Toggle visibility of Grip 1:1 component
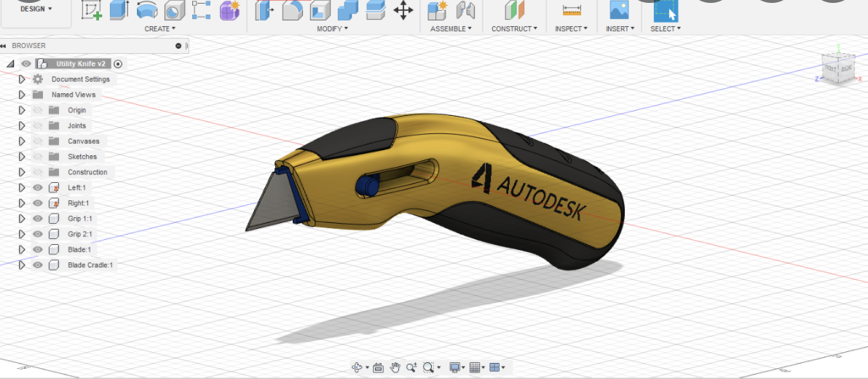The width and height of the screenshot is (868, 379). click(x=38, y=219)
